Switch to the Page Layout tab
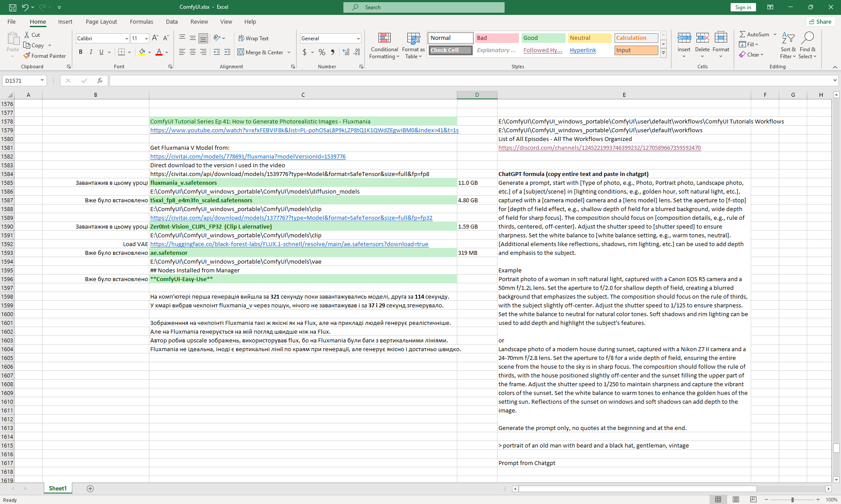The height and width of the screenshot is (504, 841). (x=101, y=21)
